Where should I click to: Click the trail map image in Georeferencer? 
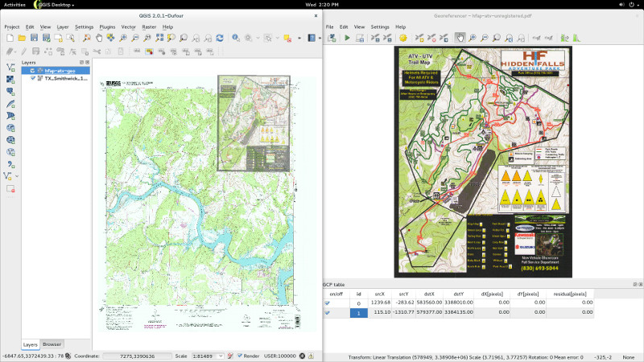pyautogui.click(x=483, y=162)
